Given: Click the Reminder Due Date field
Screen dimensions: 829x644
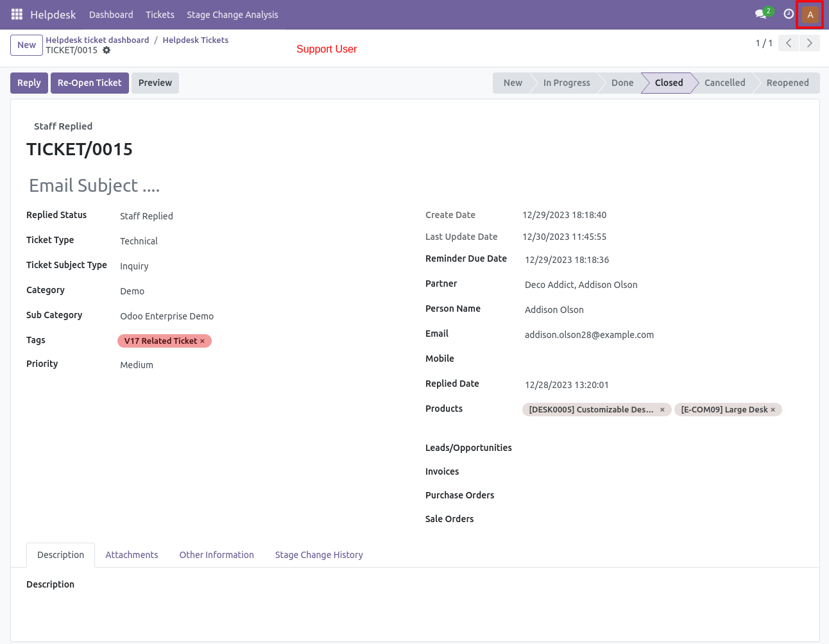Looking at the screenshot, I should (663, 260).
